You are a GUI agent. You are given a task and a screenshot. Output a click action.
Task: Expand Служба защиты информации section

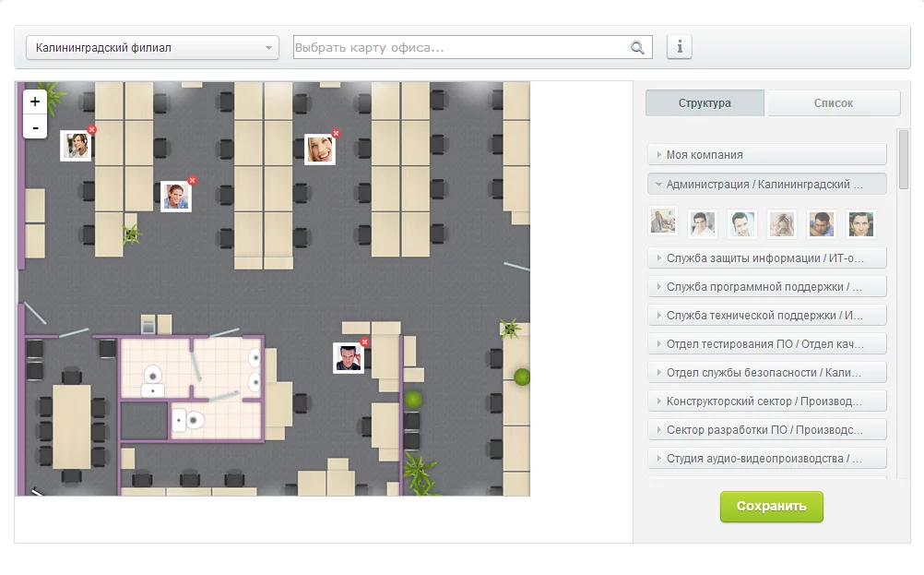tap(767, 258)
